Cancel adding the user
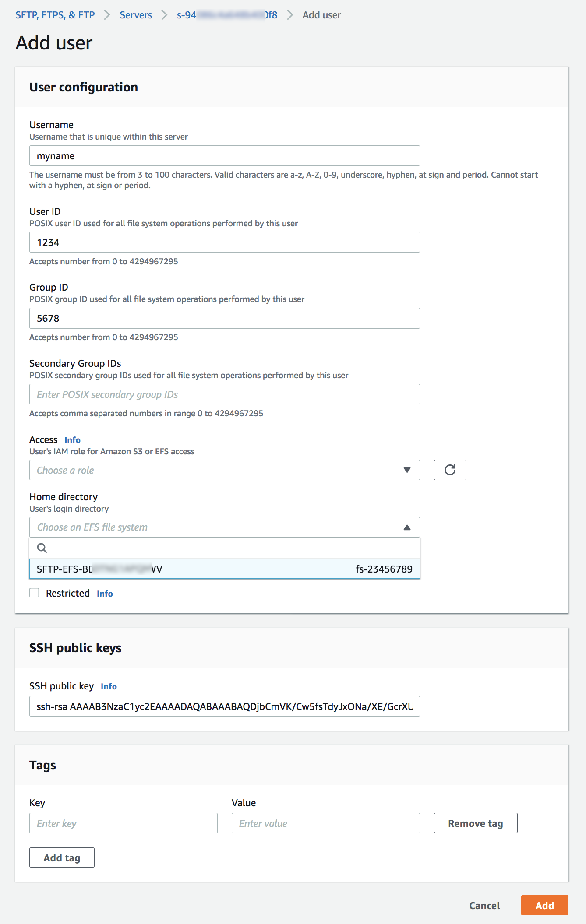This screenshot has width=586, height=924. click(484, 906)
